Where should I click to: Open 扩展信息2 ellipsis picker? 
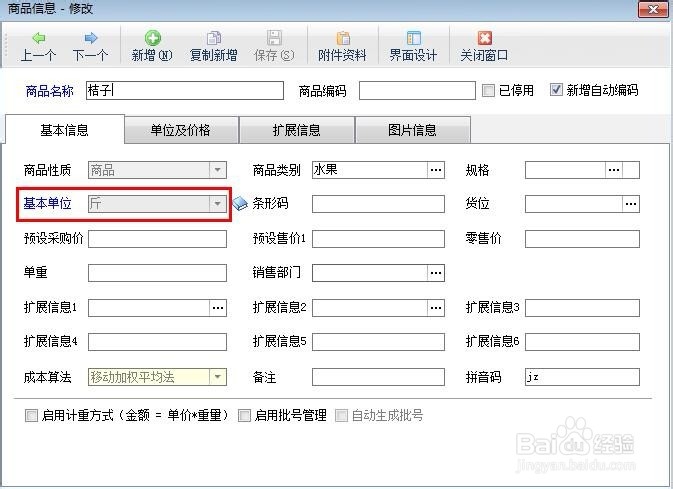pyautogui.click(x=436, y=307)
